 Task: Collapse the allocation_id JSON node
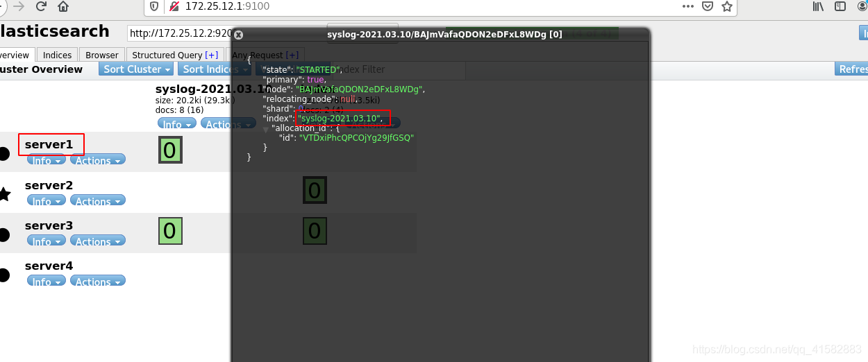coord(266,129)
